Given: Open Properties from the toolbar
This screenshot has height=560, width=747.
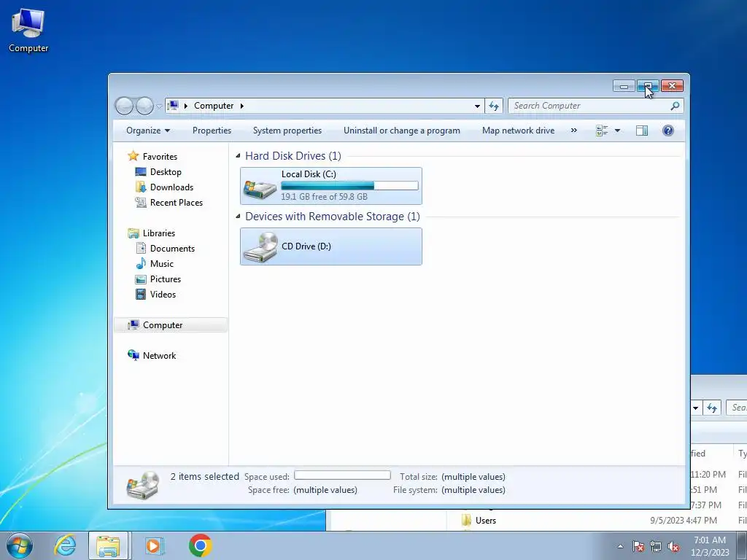Looking at the screenshot, I should point(212,131).
